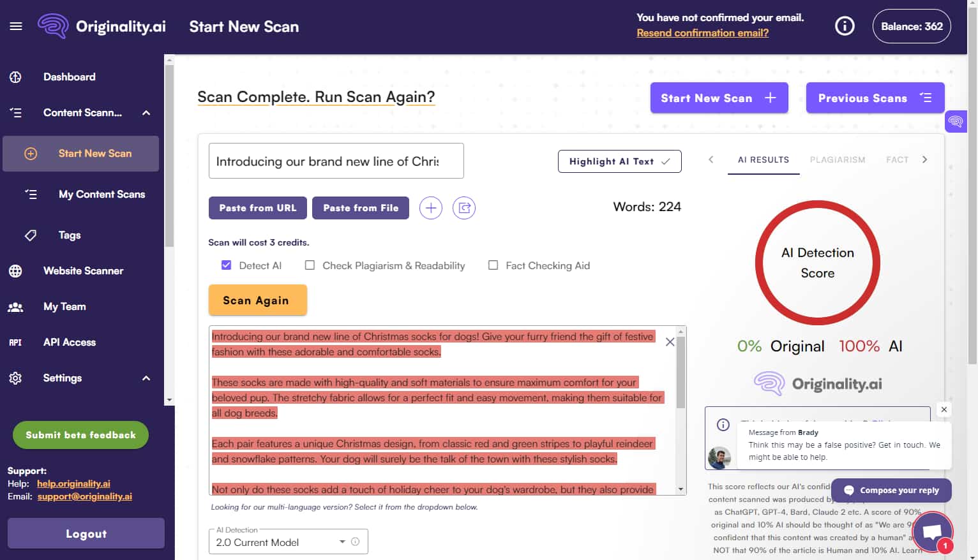Collapse the Content Scanner section
Viewport: 978px width, 560px height.
tap(146, 112)
